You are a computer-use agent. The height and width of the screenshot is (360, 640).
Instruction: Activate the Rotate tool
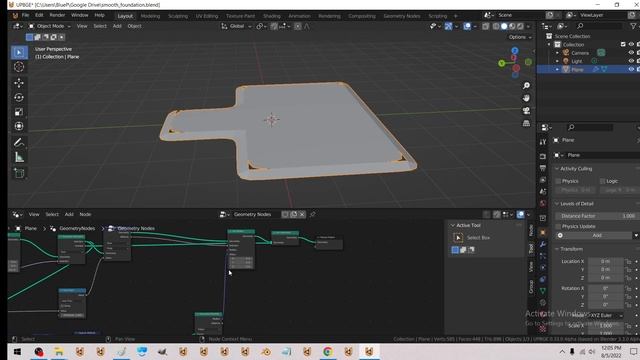point(19,98)
